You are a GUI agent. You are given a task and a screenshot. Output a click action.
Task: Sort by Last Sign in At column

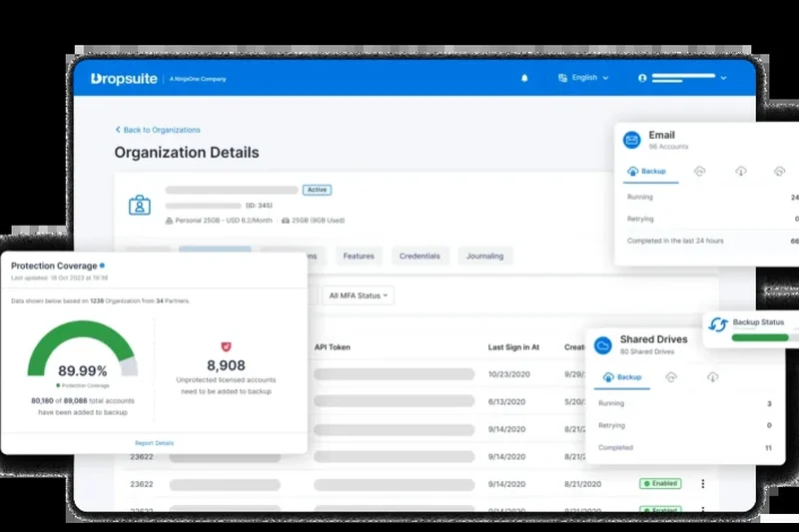tap(513, 347)
